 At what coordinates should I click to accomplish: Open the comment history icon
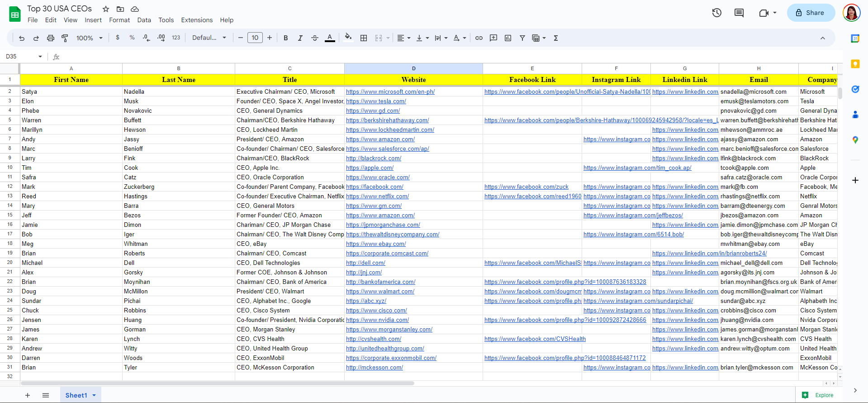739,13
